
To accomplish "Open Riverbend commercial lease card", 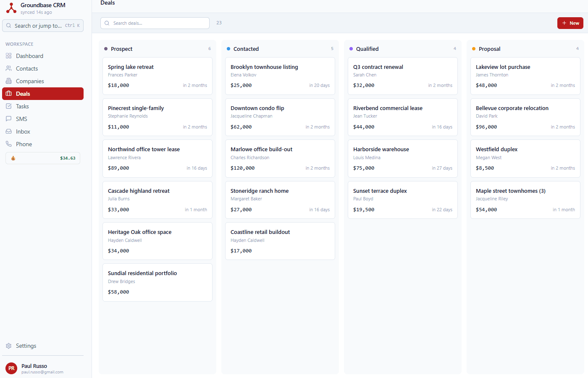I will coord(403,117).
